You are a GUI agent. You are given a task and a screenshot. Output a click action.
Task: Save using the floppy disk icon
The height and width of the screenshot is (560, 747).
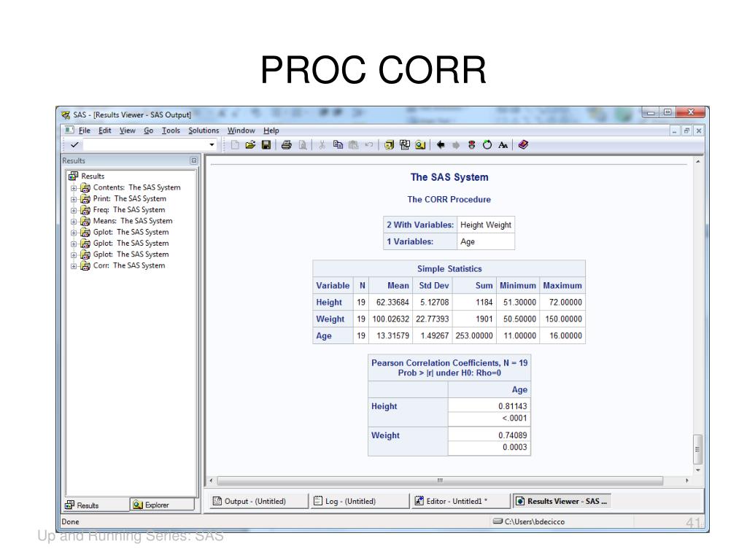click(266, 145)
